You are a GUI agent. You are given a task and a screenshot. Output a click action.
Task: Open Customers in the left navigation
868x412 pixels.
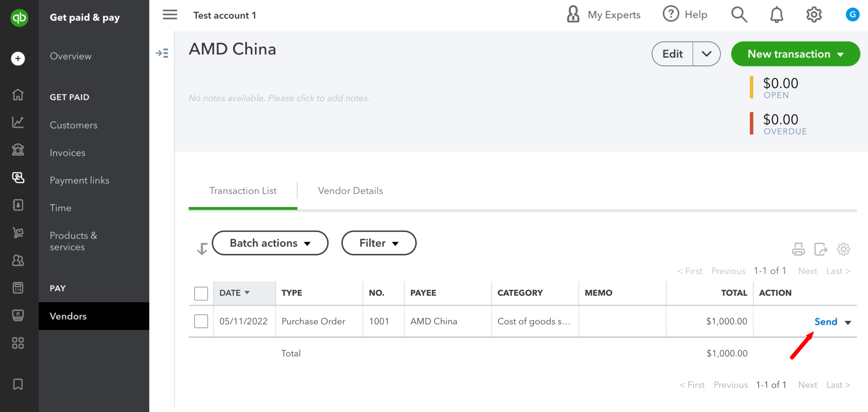(x=73, y=125)
